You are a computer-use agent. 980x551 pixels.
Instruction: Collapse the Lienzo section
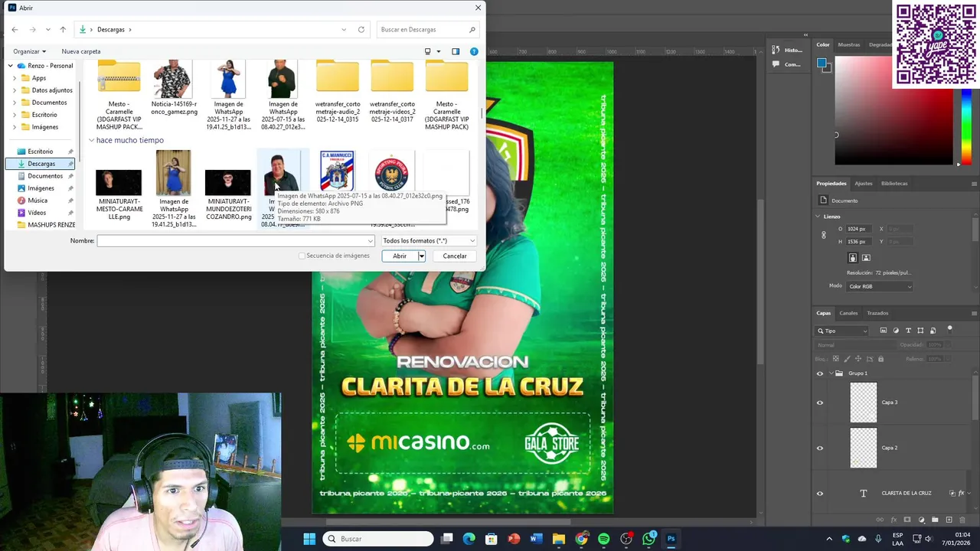pos(818,217)
